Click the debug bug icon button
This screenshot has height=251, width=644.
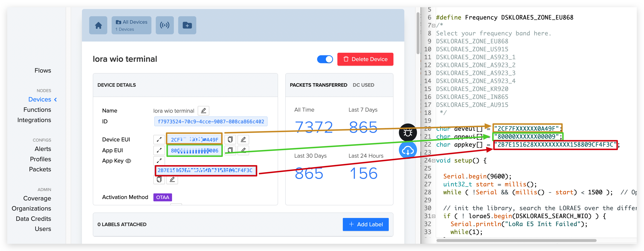pyautogui.click(x=408, y=133)
